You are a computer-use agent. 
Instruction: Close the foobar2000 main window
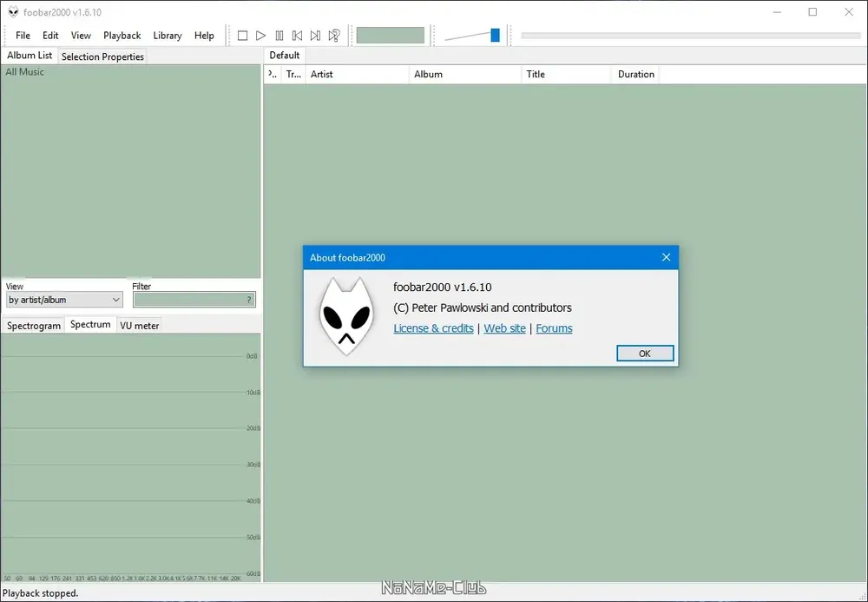(x=849, y=12)
